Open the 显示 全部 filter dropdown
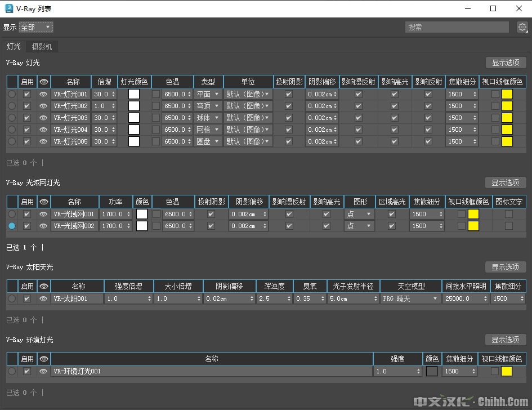 [36, 27]
